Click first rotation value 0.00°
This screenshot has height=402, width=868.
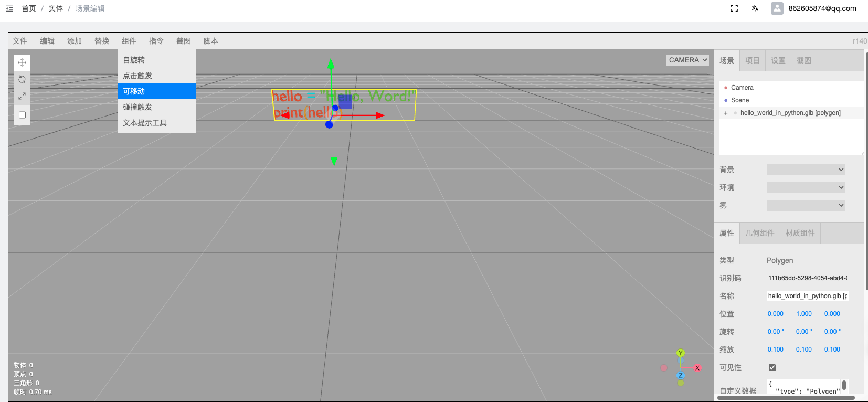[776, 332]
